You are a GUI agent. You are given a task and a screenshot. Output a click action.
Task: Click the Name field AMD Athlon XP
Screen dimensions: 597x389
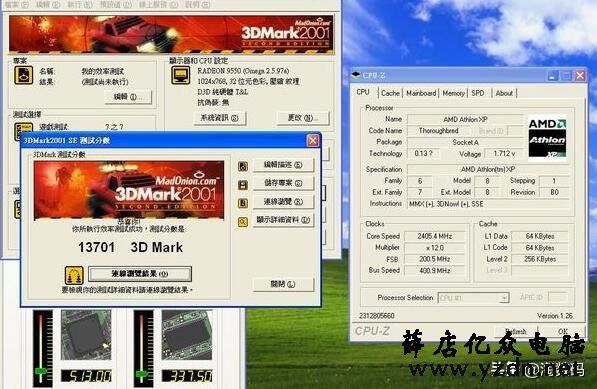pyautogui.click(x=465, y=119)
